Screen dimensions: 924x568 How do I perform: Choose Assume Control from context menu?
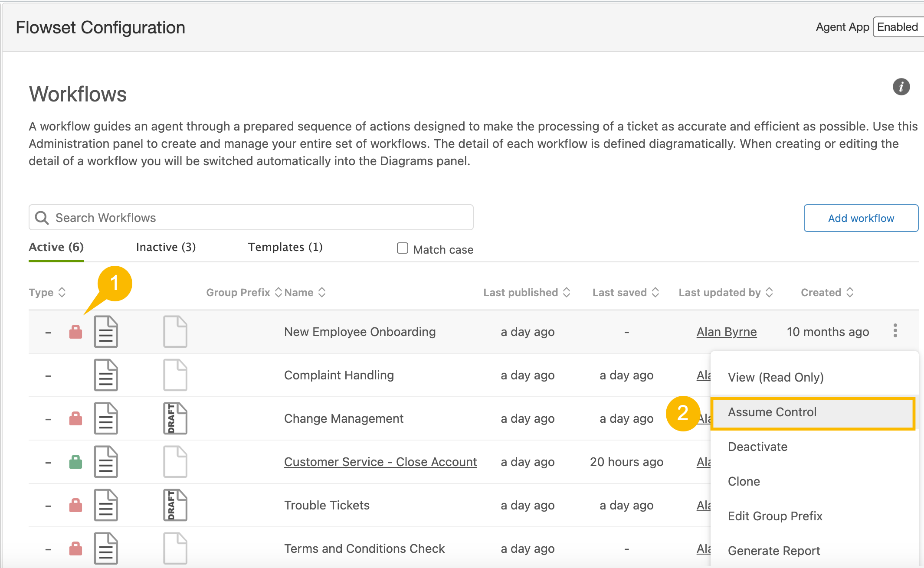click(813, 412)
